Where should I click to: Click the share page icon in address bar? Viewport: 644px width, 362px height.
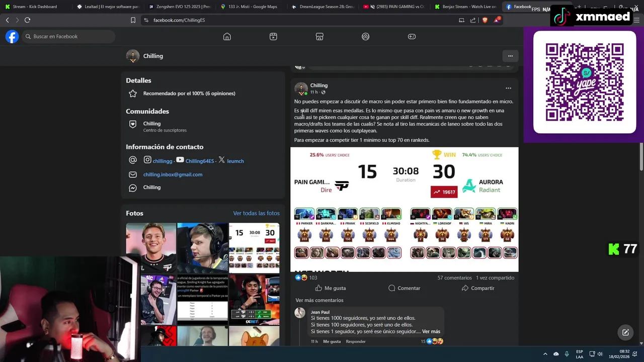pyautogui.click(x=473, y=20)
